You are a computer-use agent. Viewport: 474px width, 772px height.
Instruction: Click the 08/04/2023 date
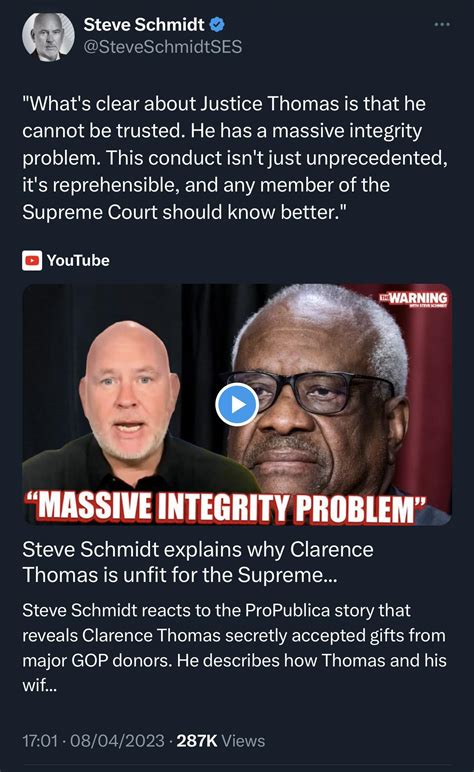117,740
